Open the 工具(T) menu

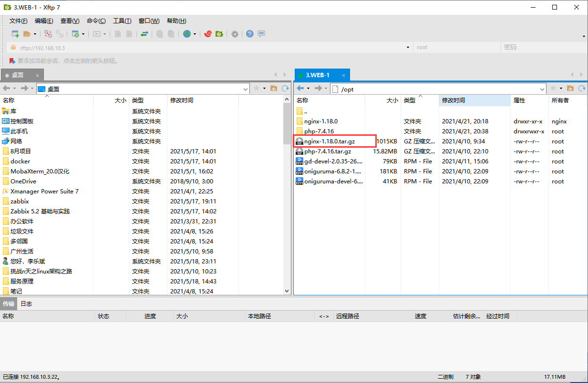tap(122, 21)
